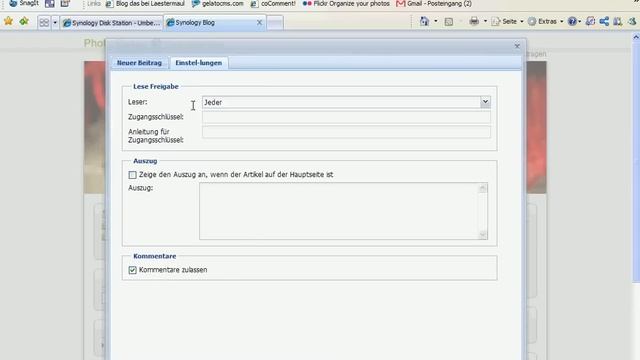Expand the Home button dropdown arrow
Viewport: 640px width, 360px height.
click(x=436, y=21)
